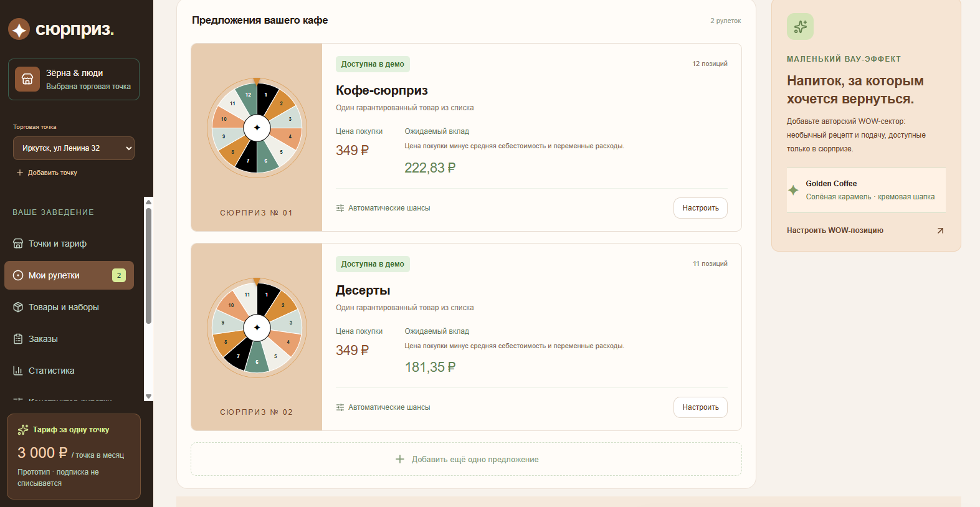980x507 pixels.
Task: Click the star icon beside Golden Coffee
Action: (x=793, y=190)
